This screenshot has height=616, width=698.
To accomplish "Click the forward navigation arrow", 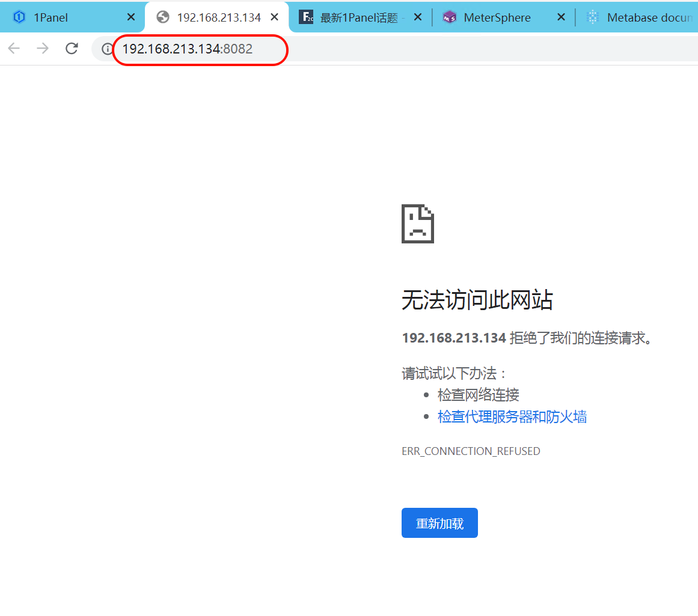I will coord(43,49).
